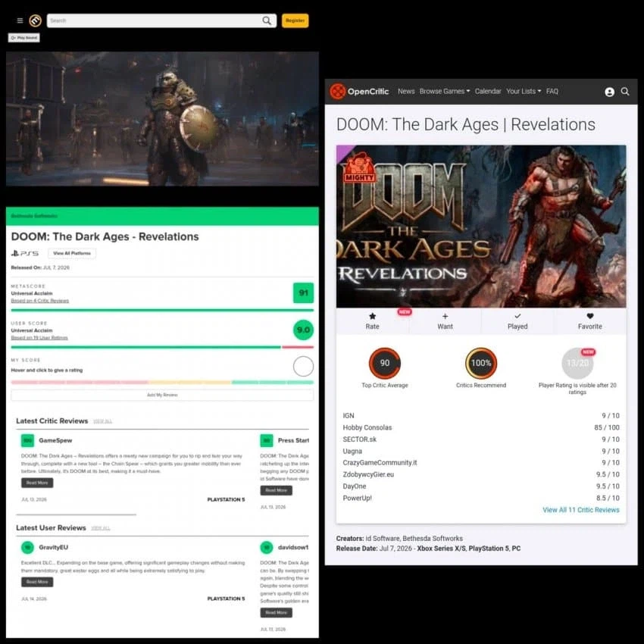Click the magnifier icon in Metacritic search

click(x=267, y=20)
